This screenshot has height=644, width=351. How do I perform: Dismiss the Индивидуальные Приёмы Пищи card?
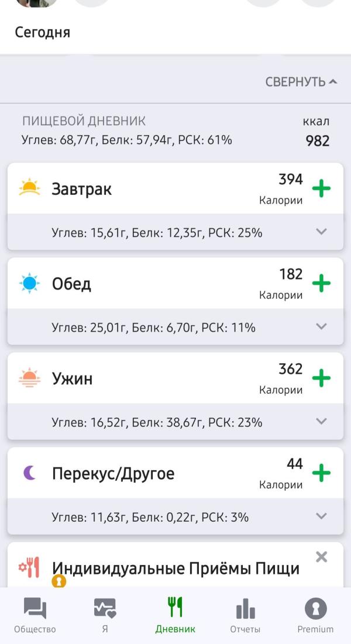click(x=321, y=557)
